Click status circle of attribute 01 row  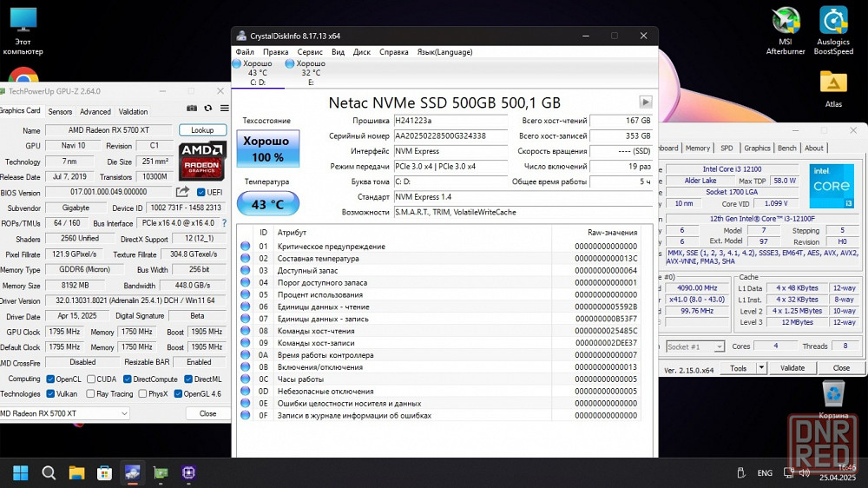tap(246, 246)
